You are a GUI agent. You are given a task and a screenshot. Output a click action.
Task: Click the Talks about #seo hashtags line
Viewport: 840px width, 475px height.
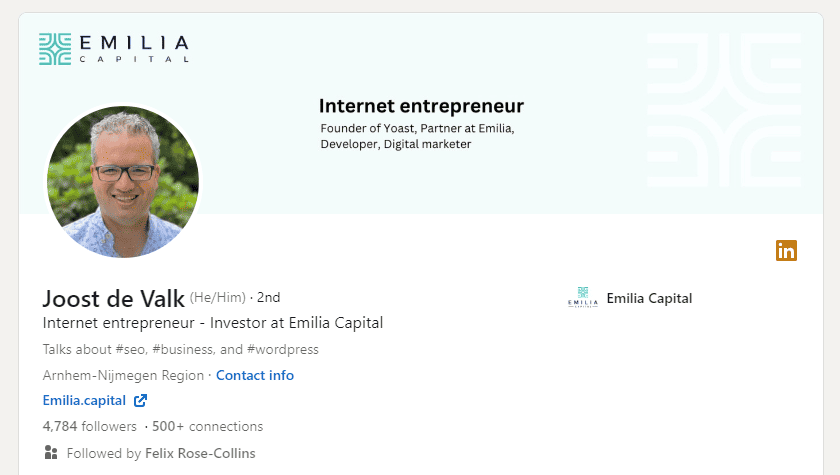(x=181, y=349)
